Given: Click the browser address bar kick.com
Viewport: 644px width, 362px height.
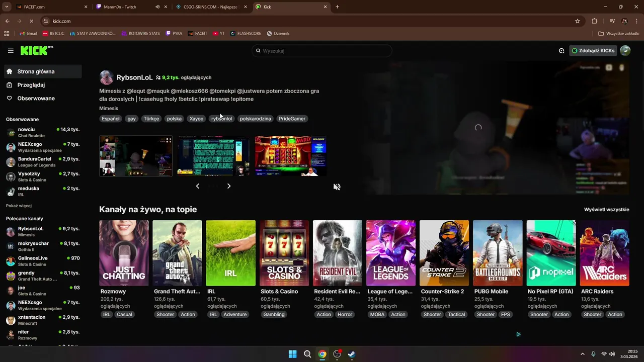Looking at the screenshot, I should [x=307, y=21].
